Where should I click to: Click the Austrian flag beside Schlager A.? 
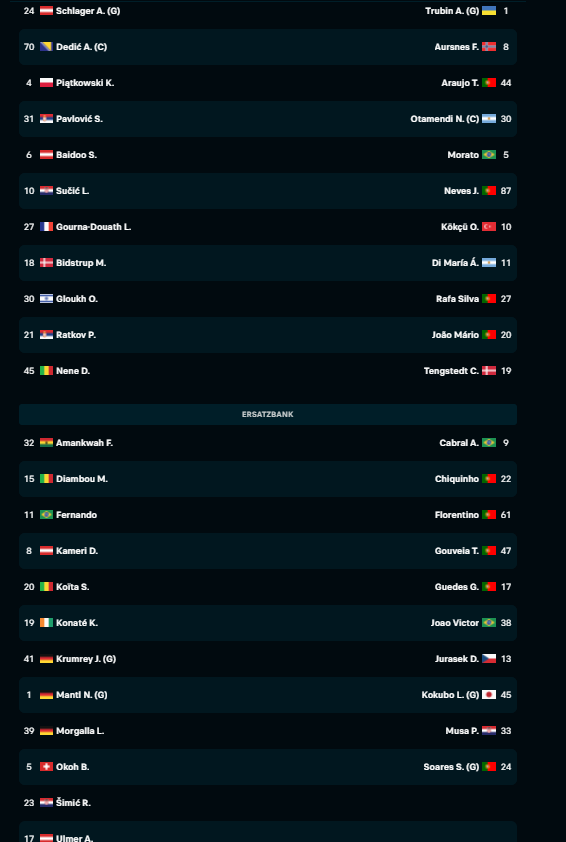pyautogui.click(x=46, y=11)
